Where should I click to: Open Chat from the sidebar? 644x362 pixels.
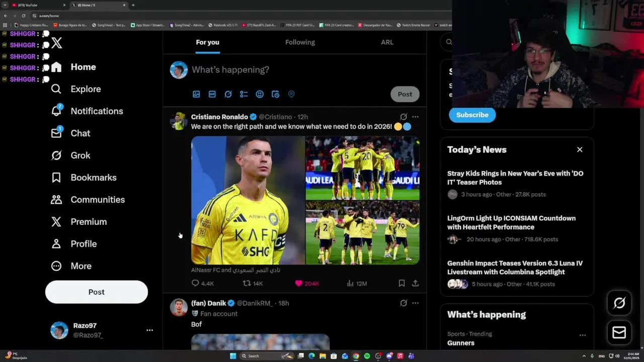tap(70, 133)
